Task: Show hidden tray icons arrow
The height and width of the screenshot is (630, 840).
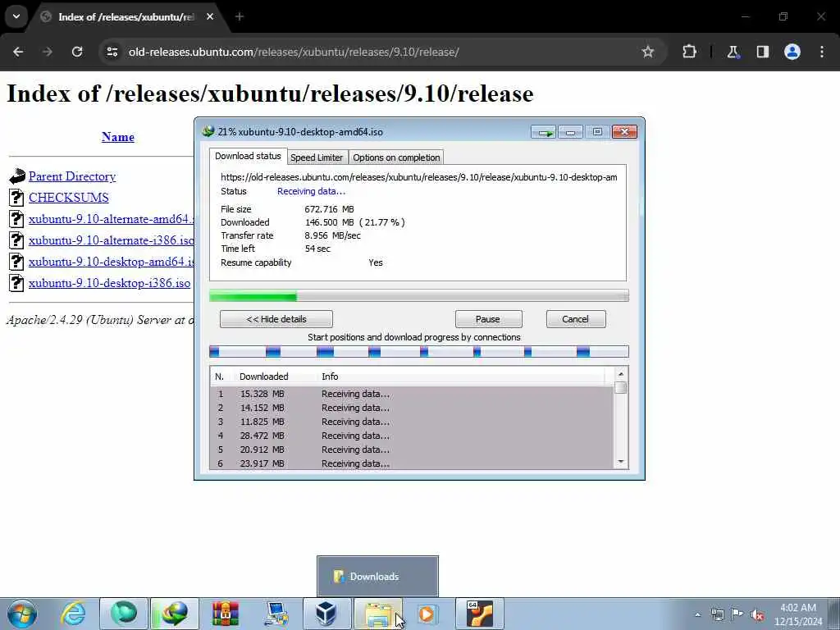Action: pos(697,615)
